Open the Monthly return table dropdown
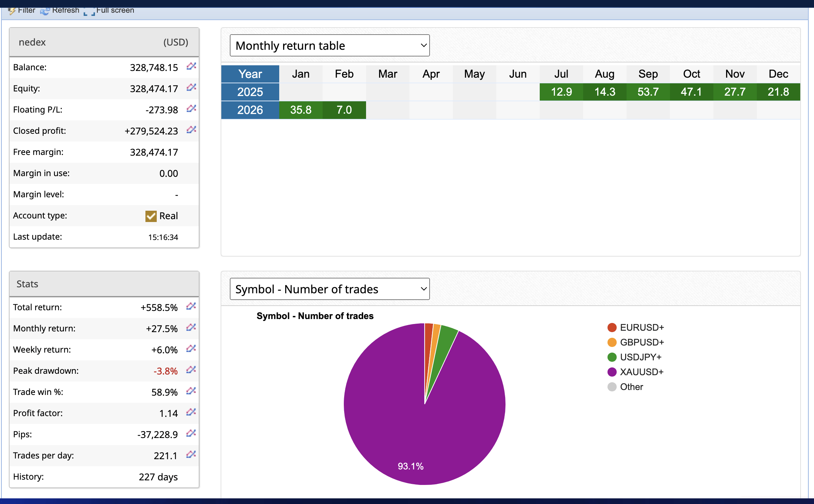Image resolution: width=814 pixels, height=504 pixels. point(329,45)
